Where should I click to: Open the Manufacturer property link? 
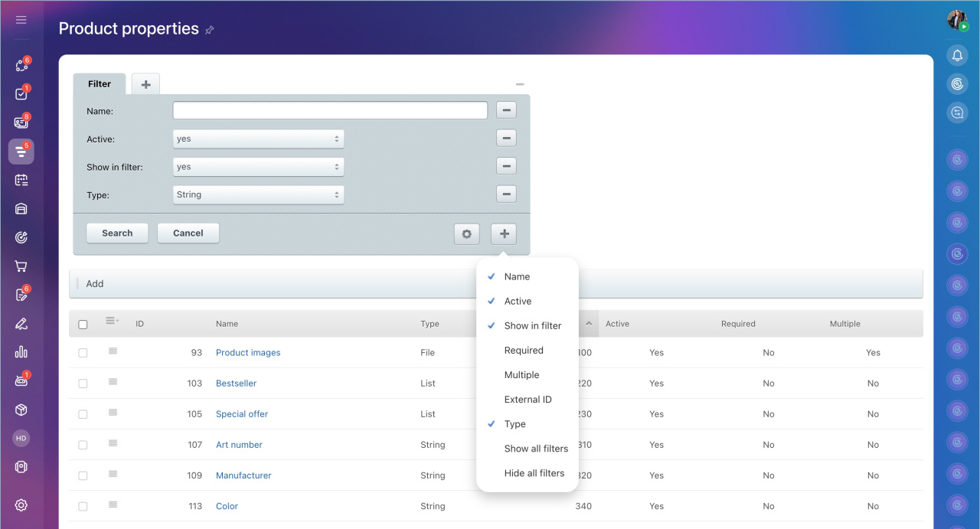[x=243, y=475]
